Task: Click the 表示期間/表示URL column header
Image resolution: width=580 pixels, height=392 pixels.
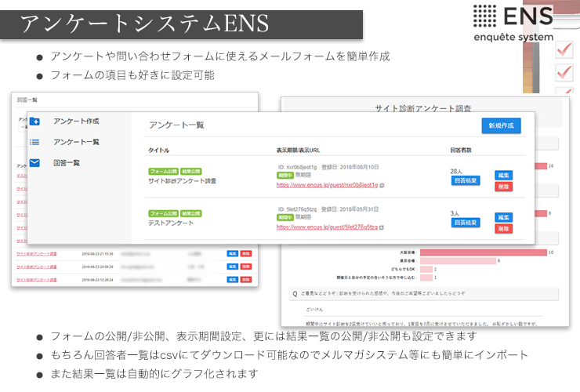Action: pyautogui.click(x=298, y=150)
